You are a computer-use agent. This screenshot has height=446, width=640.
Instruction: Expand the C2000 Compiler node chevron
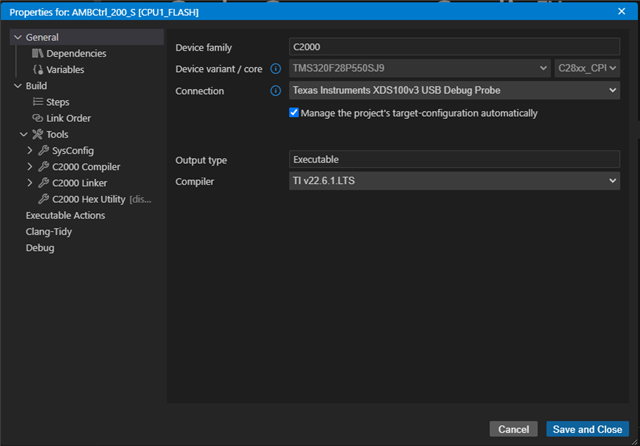(x=29, y=167)
